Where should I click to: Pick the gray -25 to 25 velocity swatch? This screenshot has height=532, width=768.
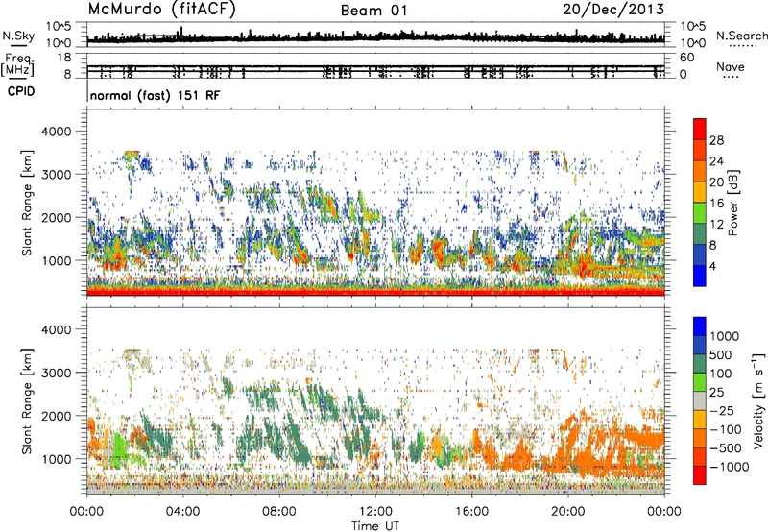point(700,401)
